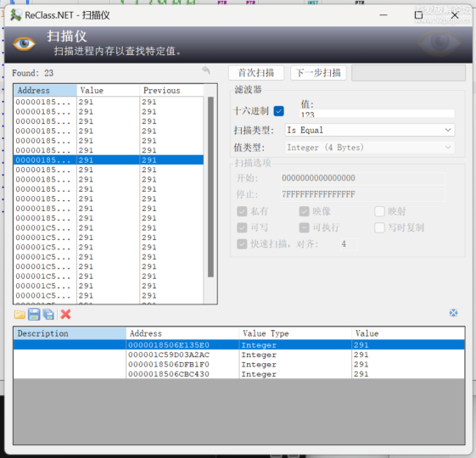476x458 pixels.
Task: Click the blue crosshair icon above address table
Action: tap(454, 313)
